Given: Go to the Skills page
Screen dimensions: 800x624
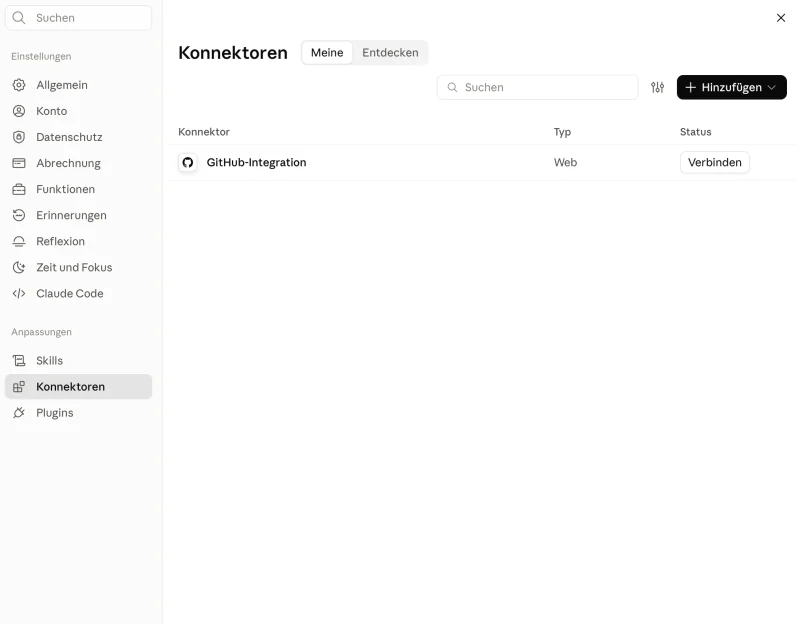Looking at the screenshot, I should 79,360.
